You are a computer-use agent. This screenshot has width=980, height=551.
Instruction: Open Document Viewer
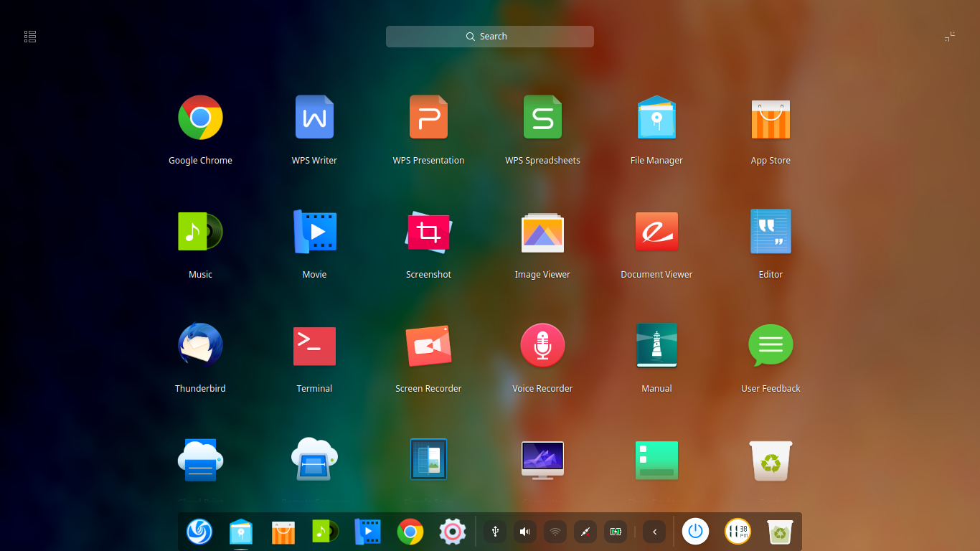[656, 231]
